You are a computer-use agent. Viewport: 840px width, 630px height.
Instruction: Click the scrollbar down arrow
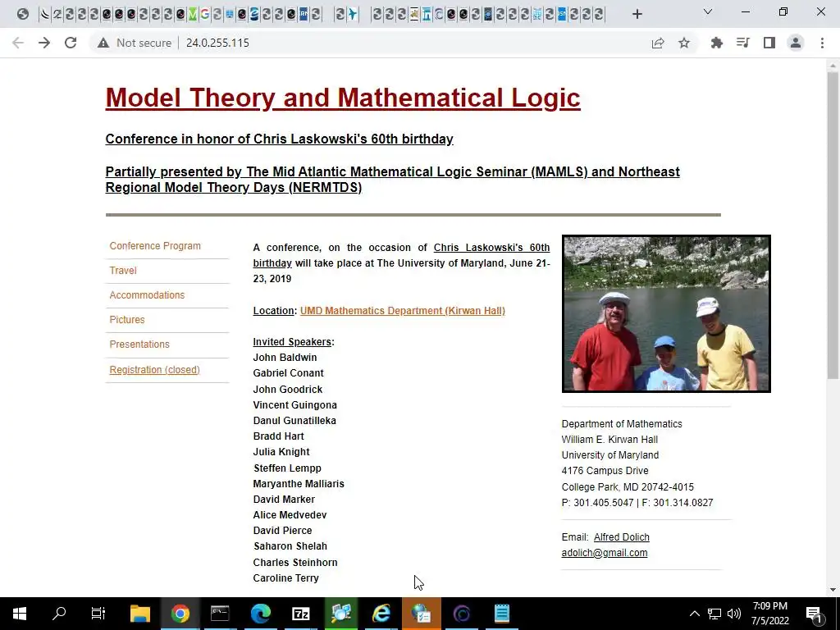point(833,590)
